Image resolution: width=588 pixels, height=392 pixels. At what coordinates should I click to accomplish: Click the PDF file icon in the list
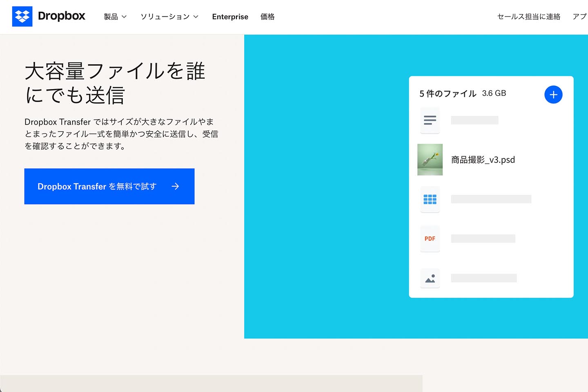click(x=430, y=239)
